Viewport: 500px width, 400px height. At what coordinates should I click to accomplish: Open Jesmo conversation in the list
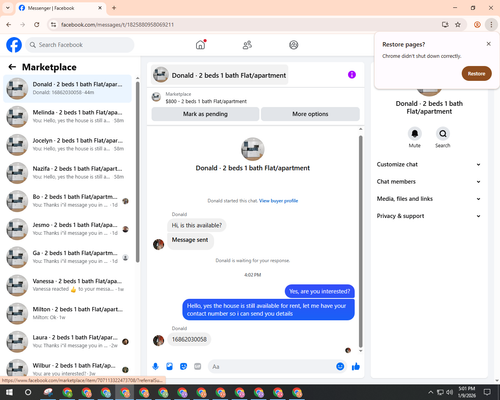pos(68,229)
